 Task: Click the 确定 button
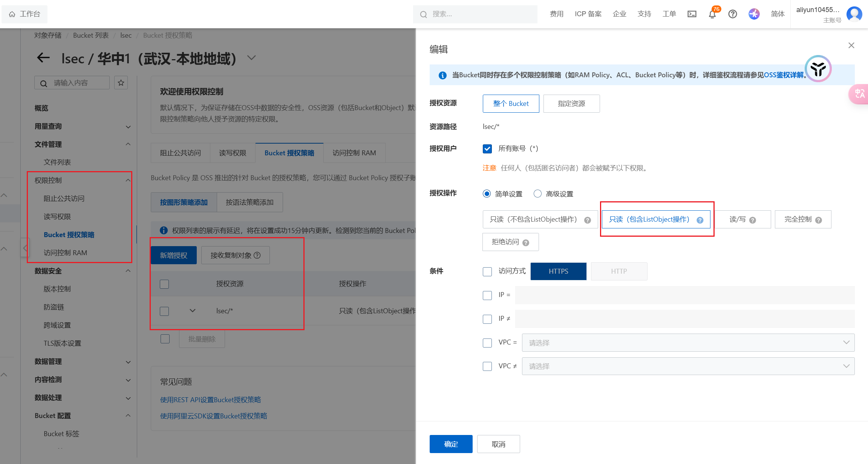tap(451, 444)
